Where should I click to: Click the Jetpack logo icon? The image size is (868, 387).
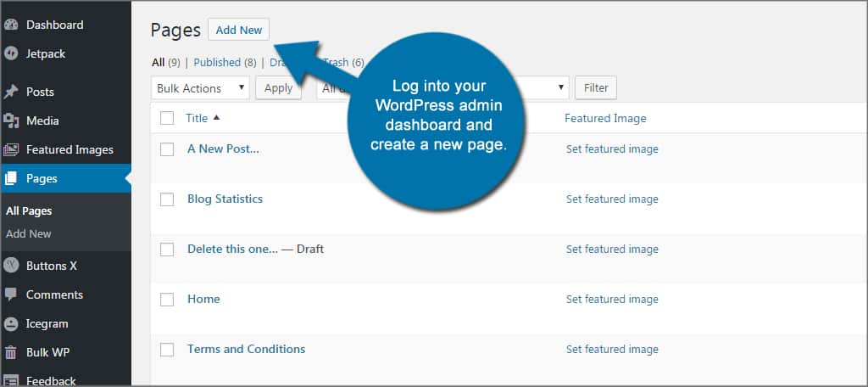click(11, 53)
